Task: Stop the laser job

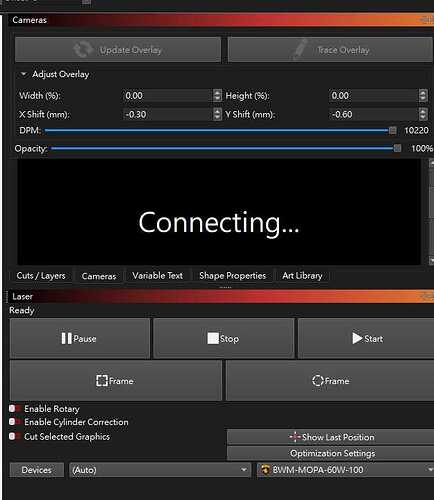Action: [x=223, y=339]
